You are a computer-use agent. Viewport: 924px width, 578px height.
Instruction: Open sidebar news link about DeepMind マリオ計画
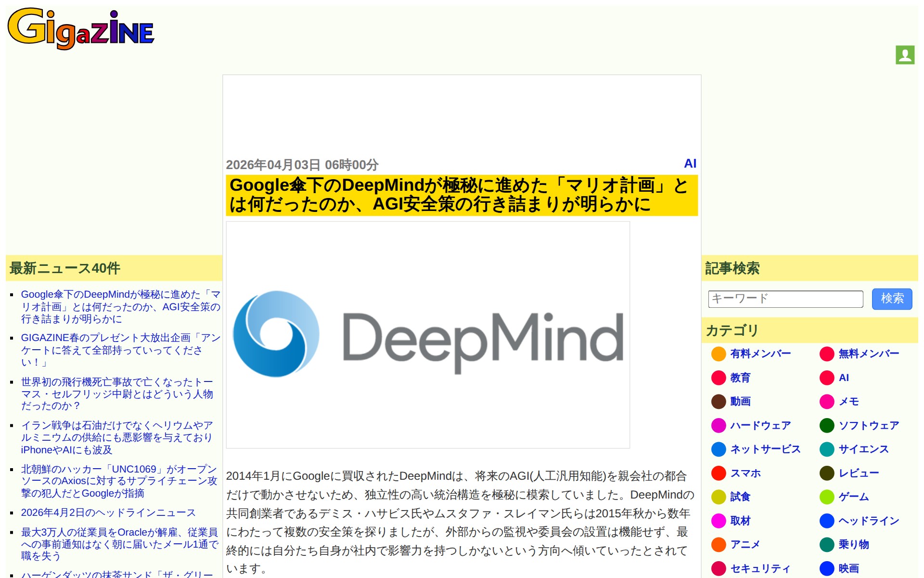(x=120, y=307)
